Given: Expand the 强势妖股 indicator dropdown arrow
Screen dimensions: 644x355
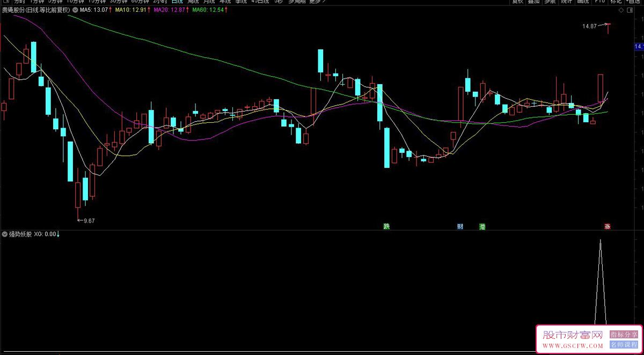Looking at the screenshot, I should 5,234.
